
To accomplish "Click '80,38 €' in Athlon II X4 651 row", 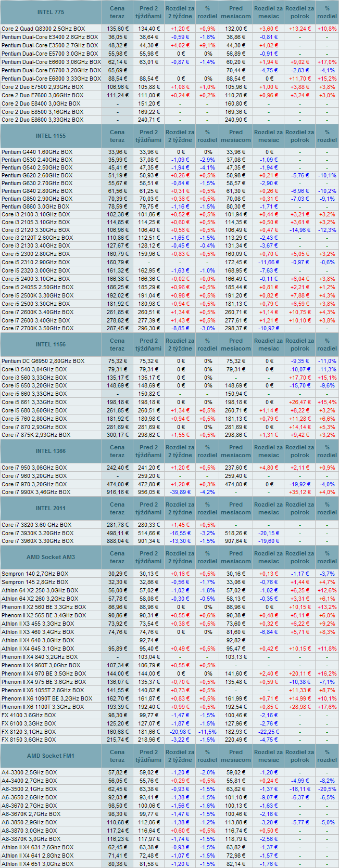I will coord(117,864).
